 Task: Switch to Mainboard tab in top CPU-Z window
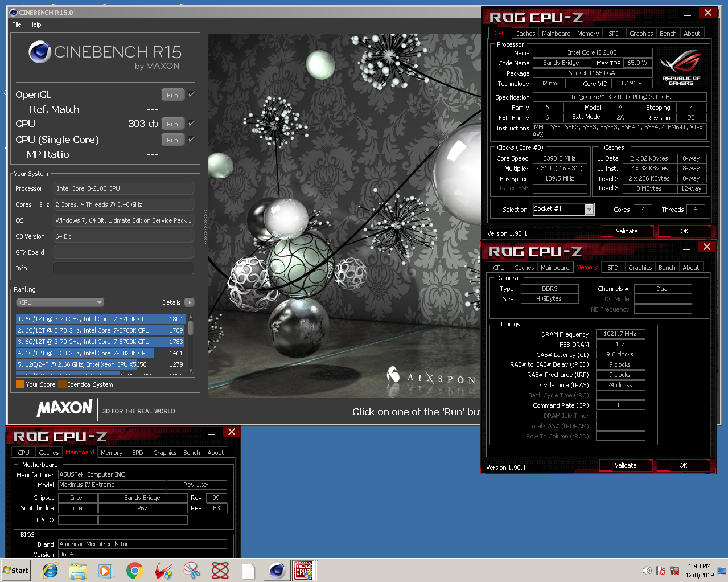click(x=556, y=34)
